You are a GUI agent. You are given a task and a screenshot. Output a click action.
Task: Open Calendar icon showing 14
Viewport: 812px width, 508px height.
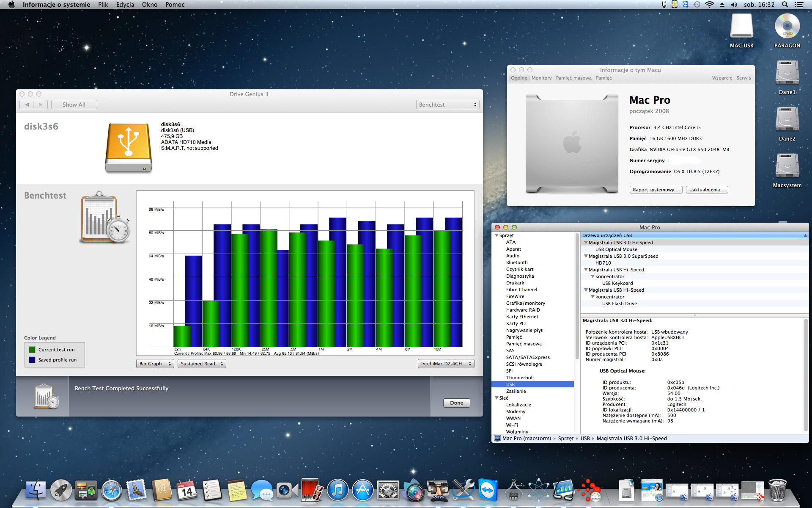[x=187, y=490]
